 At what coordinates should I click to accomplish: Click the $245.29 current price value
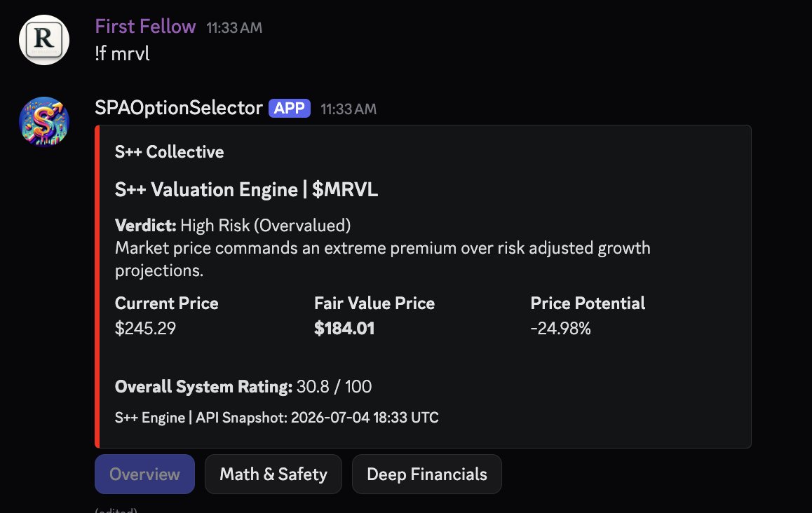point(146,328)
